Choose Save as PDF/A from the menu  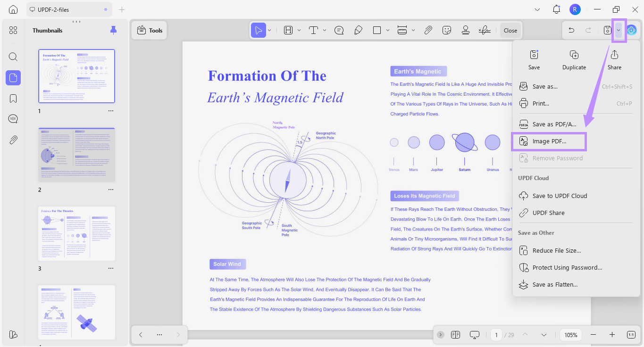[x=555, y=124]
